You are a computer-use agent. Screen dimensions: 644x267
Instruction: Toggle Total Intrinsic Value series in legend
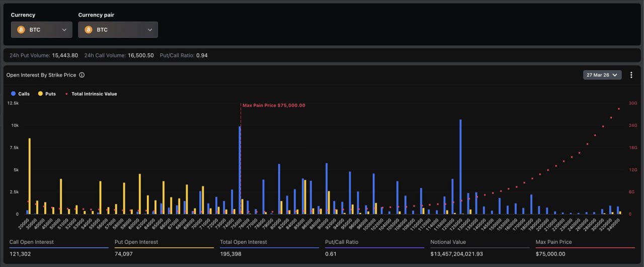click(x=91, y=94)
